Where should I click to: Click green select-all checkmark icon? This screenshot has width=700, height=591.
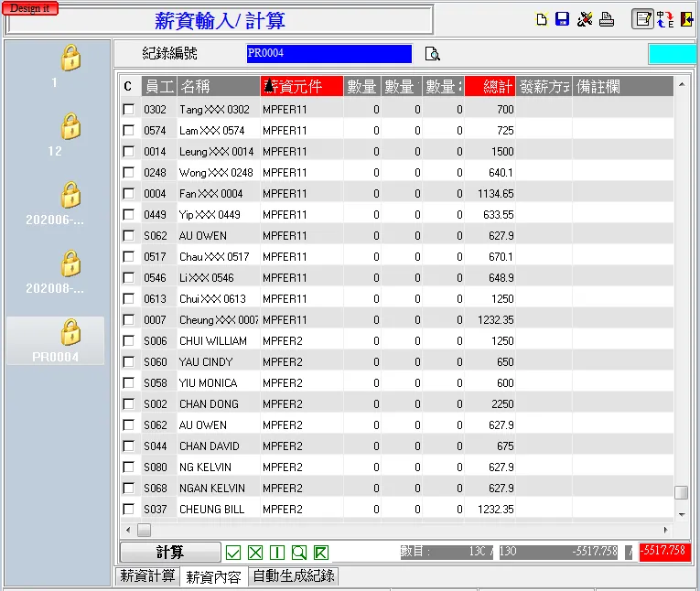[x=233, y=553]
